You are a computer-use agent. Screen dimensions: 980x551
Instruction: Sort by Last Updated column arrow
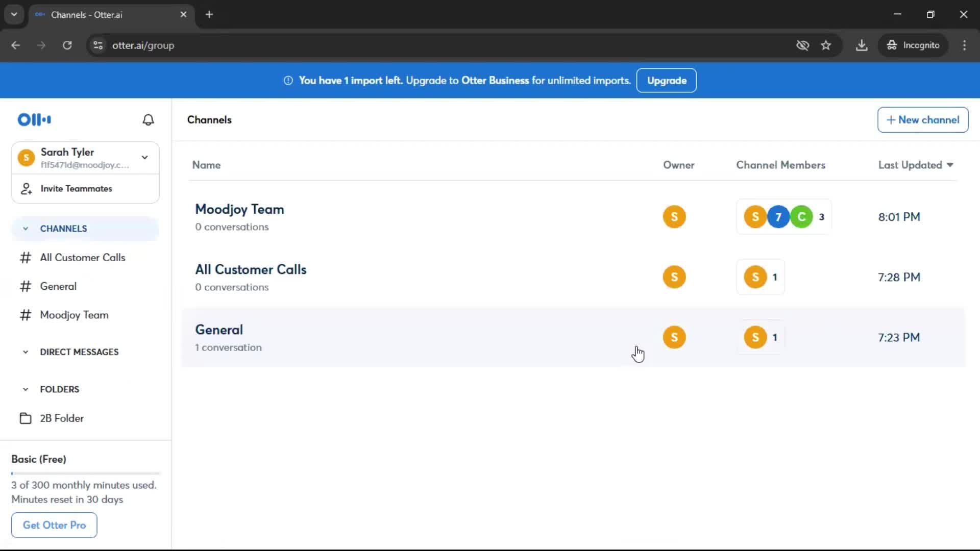tap(950, 165)
